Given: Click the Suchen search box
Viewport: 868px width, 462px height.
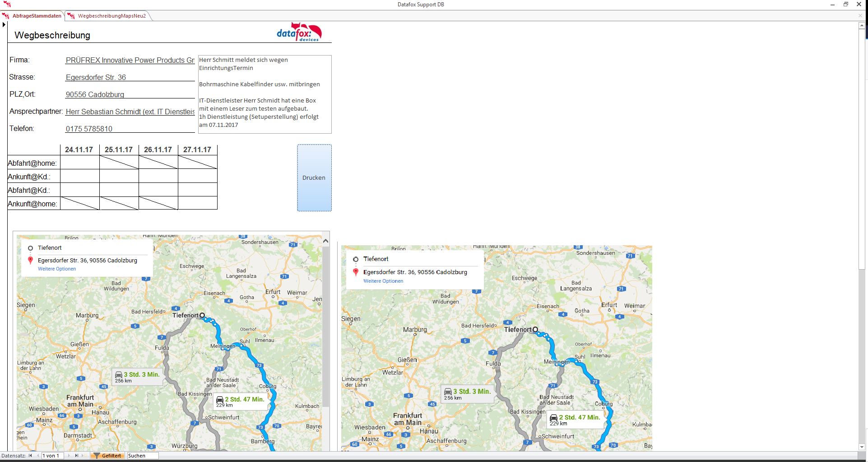Looking at the screenshot, I should click(x=143, y=456).
